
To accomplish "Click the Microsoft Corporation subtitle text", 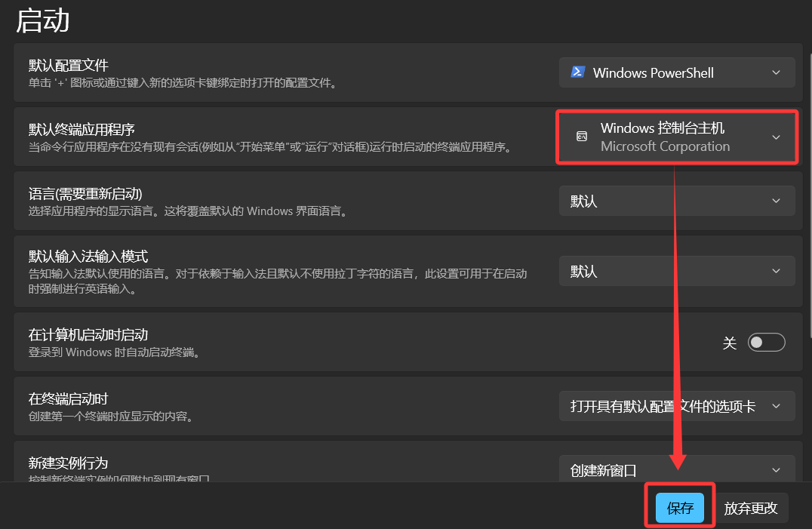I will [x=665, y=146].
